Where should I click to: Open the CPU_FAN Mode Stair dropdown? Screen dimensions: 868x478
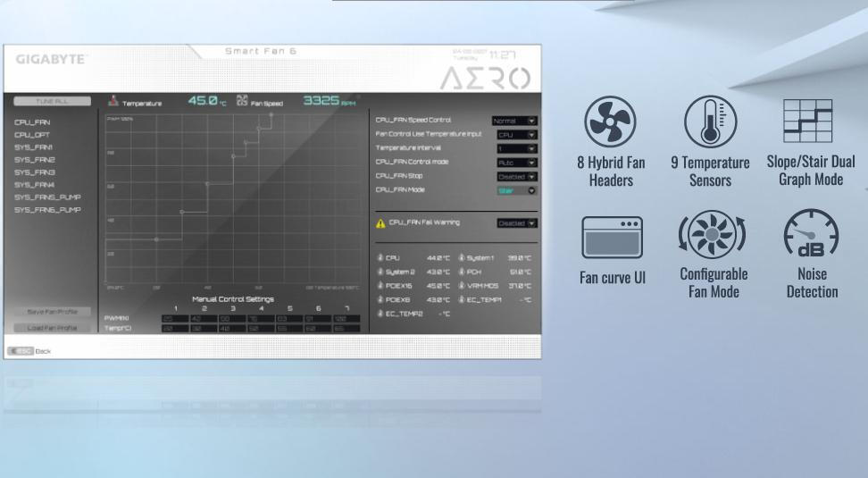pyautogui.click(x=516, y=190)
